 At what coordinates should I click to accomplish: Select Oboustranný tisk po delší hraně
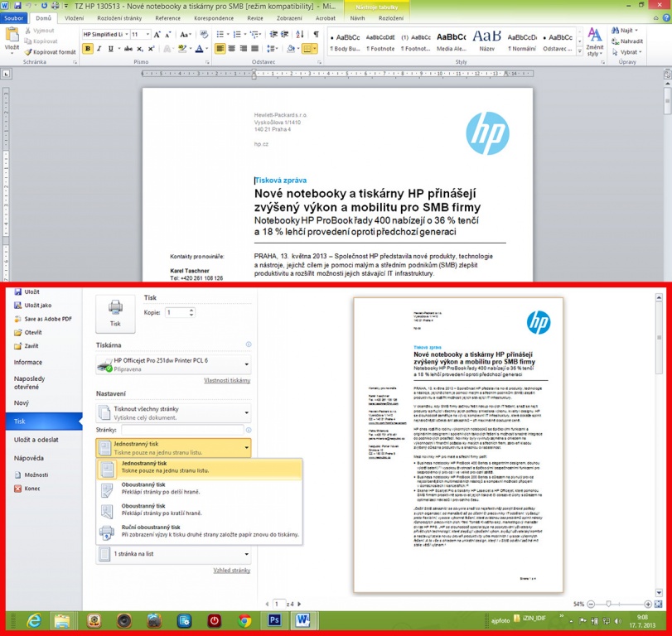(x=200, y=489)
